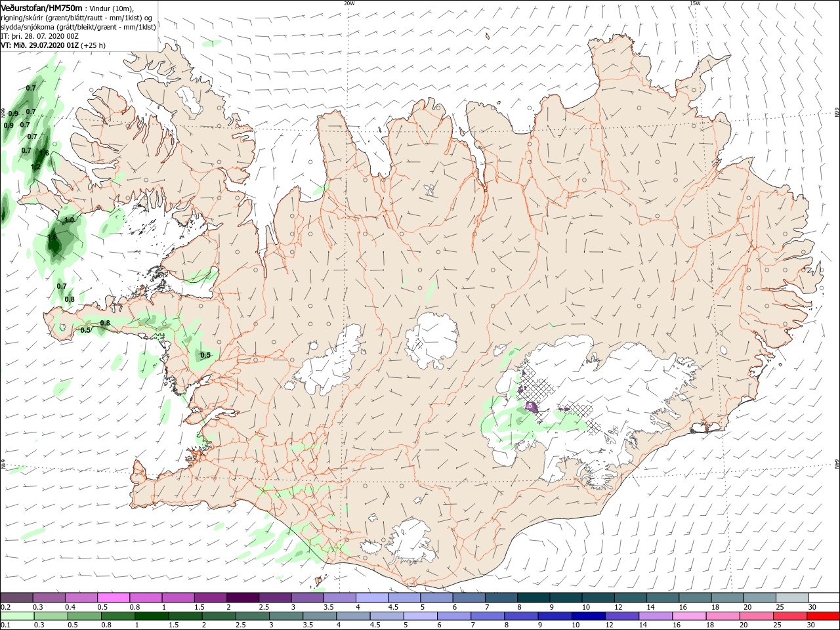The image size is (840, 630).
Task: Click the purple 12 mm rain legend swatch
Action: tap(621, 616)
